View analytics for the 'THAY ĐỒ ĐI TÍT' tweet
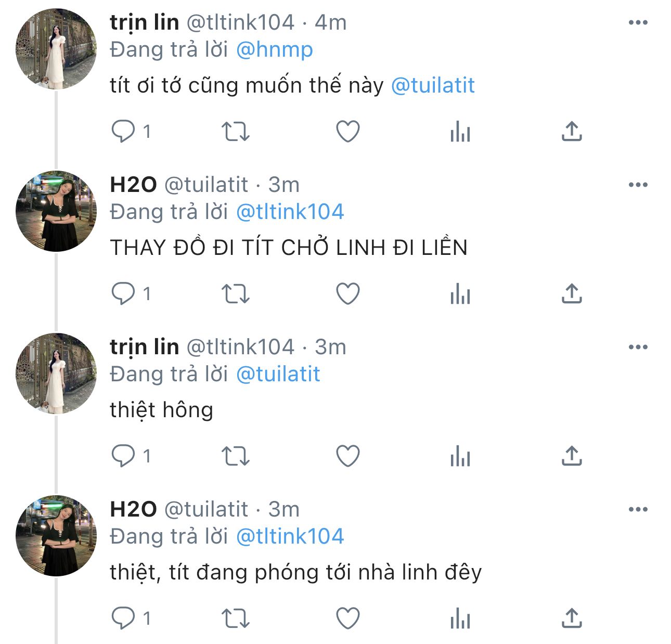Viewport: 671px width, 644px height. coord(460,294)
